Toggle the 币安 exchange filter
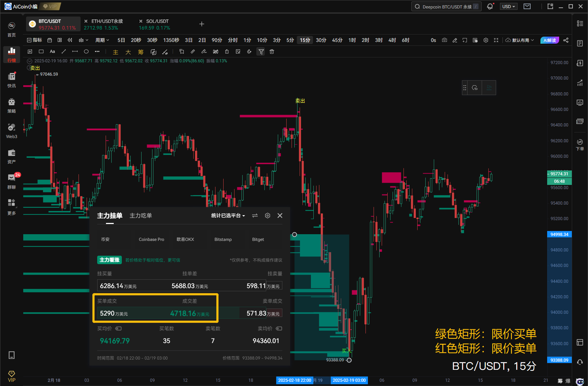This screenshot has width=588, height=386. [105, 239]
